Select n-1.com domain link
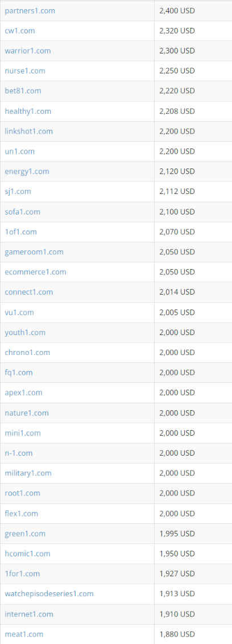Viewport: 232px width, 644px height. pos(18,453)
